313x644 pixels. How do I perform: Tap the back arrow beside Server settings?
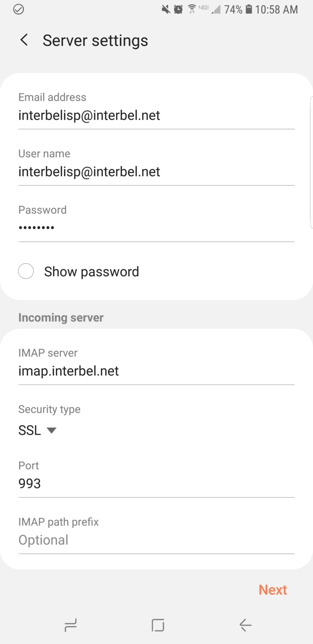pyautogui.click(x=24, y=40)
